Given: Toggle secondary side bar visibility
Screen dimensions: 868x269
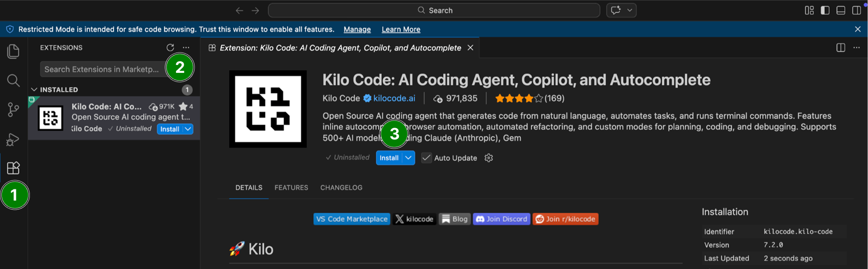Looking at the screenshot, I should click(x=857, y=10).
